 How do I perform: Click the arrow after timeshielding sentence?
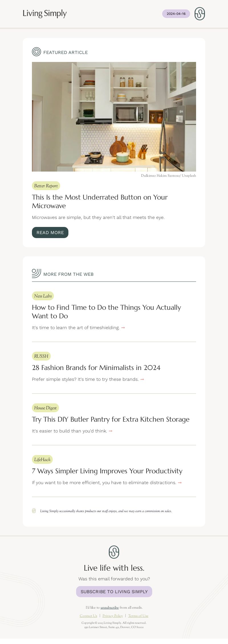click(123, 328)
